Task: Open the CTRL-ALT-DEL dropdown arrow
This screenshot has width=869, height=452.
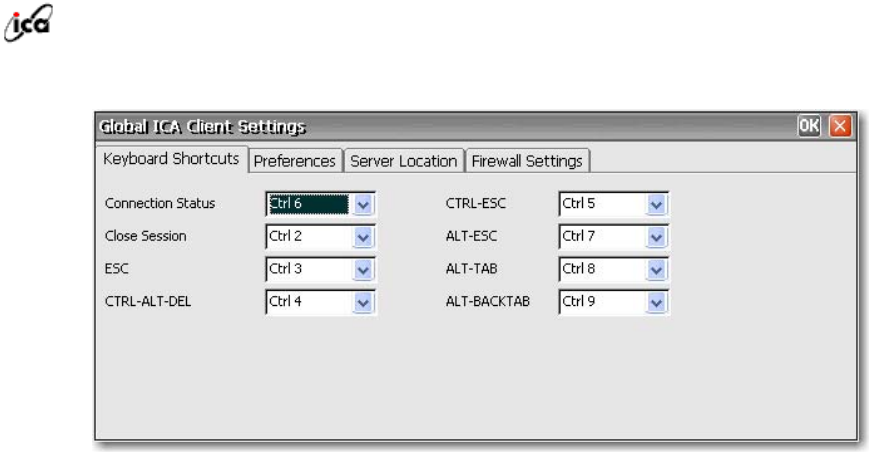Action: click(x=363, y=302)
